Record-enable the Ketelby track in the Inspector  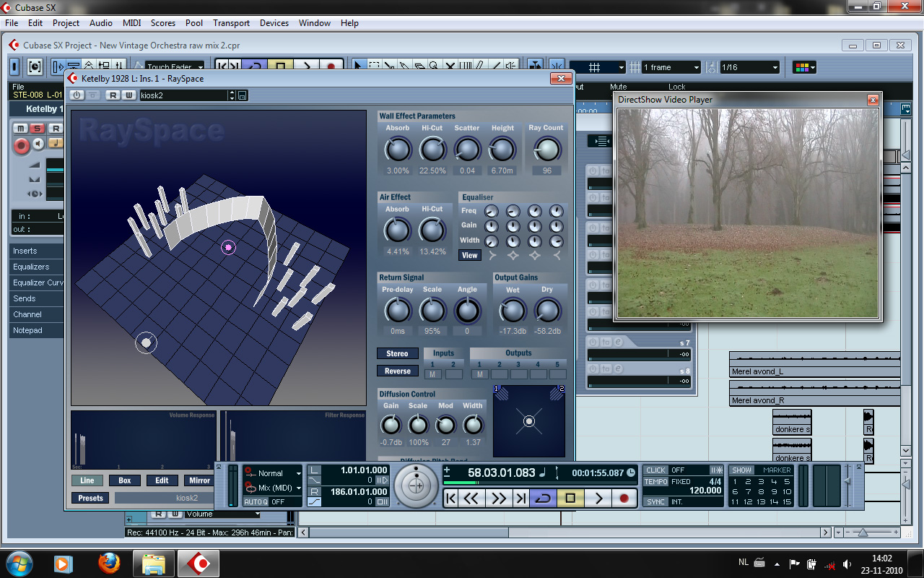22,145
